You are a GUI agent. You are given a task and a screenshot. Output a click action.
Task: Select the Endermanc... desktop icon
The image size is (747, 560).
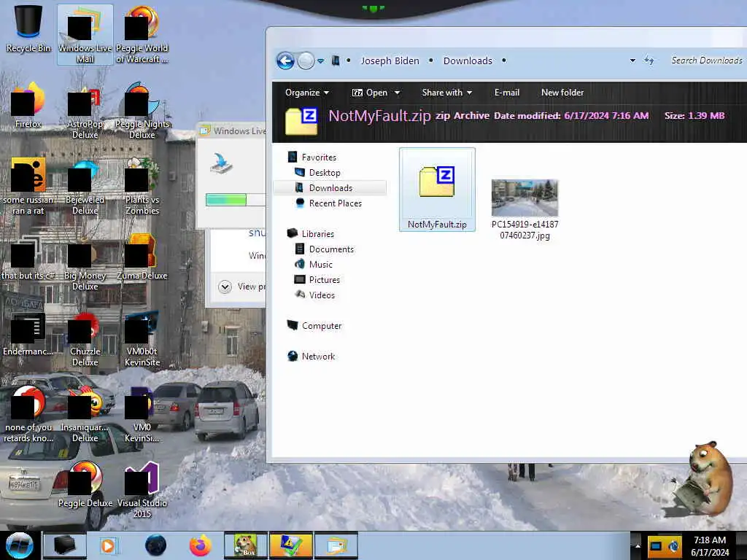[28, 332]
